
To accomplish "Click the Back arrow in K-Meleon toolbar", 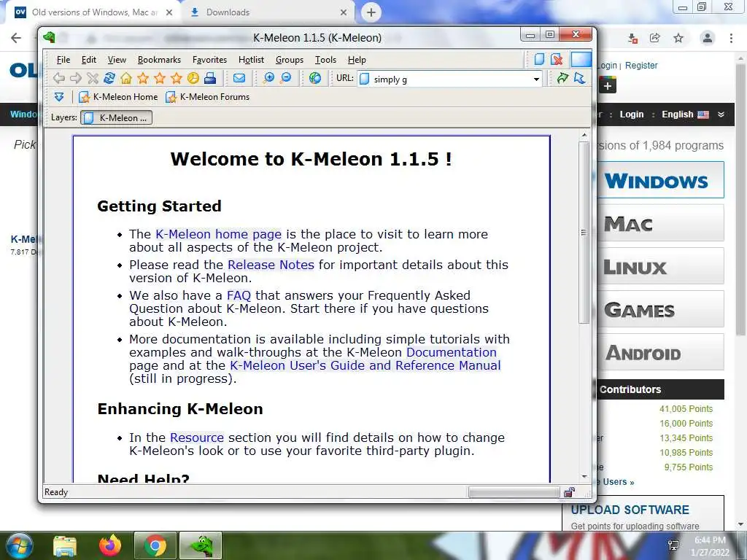I will (x=58, y=78).
